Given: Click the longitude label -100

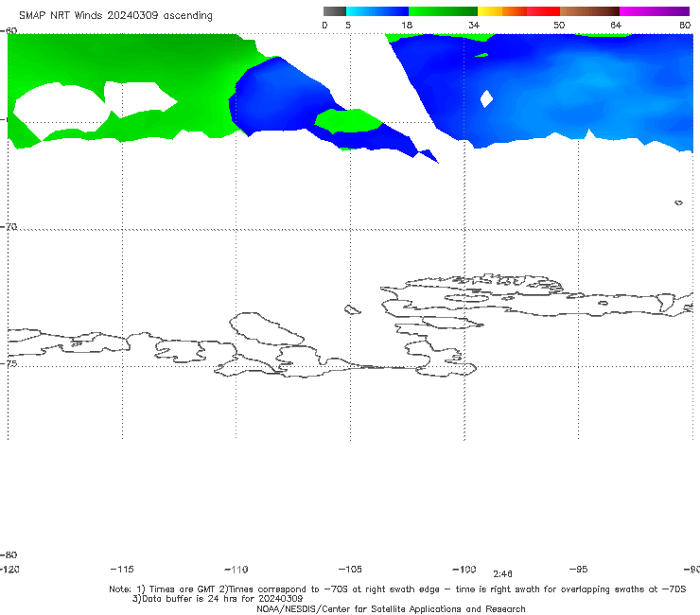Looking at the screenshot, I should point(464,569).
